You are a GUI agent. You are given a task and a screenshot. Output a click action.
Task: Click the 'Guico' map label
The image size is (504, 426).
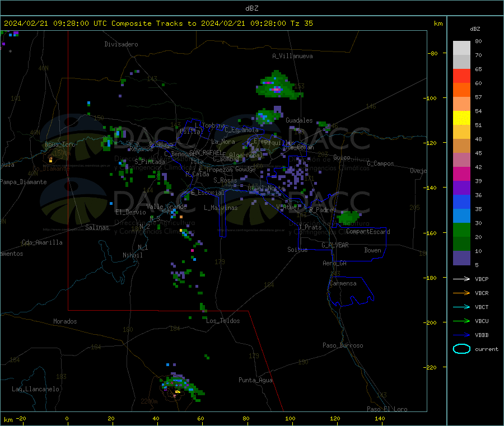342,157
